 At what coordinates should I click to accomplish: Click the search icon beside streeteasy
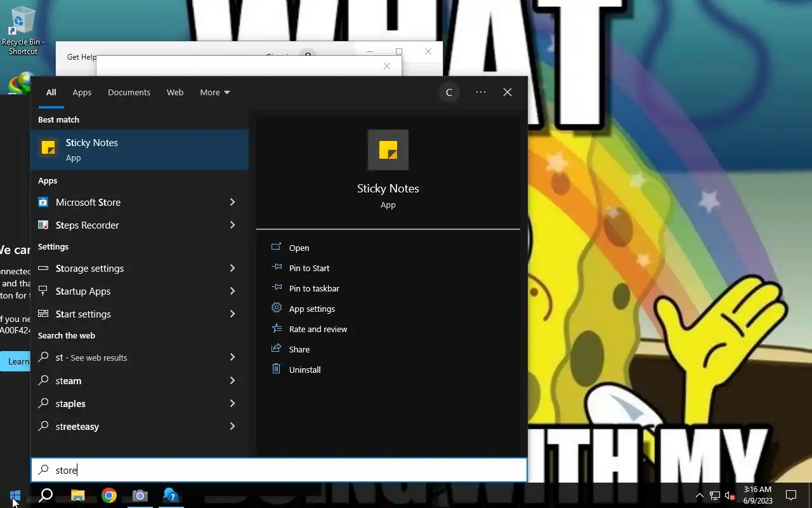43,426
